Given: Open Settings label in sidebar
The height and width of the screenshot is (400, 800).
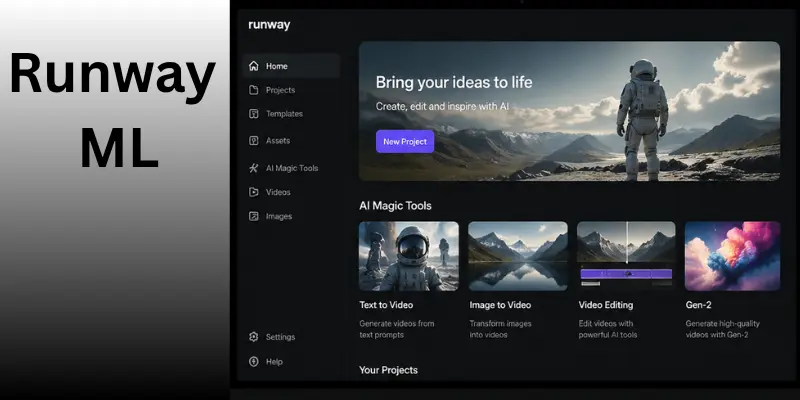Looking at the screenshot, I should [x=280, y=337].
